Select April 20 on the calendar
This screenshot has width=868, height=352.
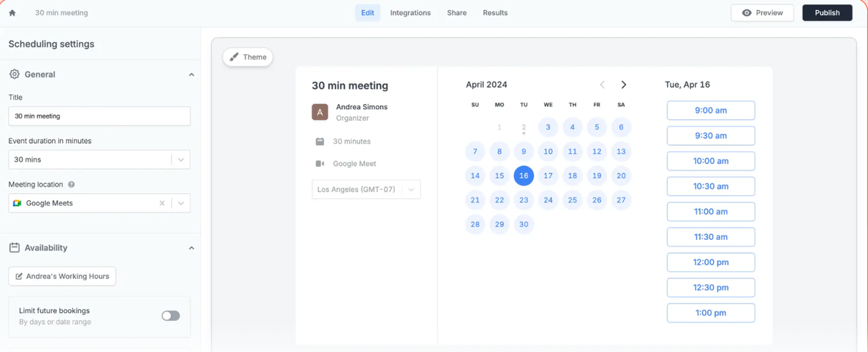point(621,176)
